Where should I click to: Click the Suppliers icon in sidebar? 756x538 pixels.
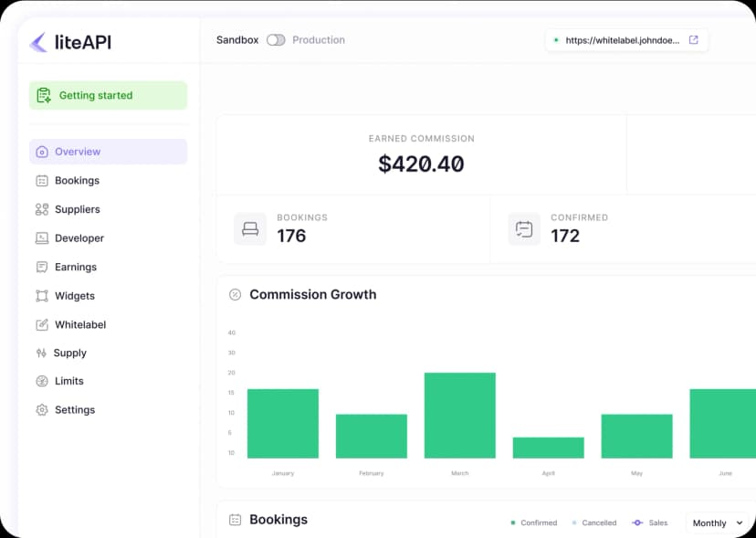pos(42,209)
